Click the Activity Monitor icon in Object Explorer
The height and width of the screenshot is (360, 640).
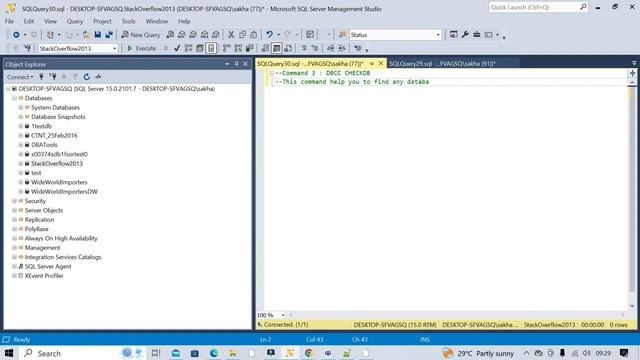pos(98,77)
